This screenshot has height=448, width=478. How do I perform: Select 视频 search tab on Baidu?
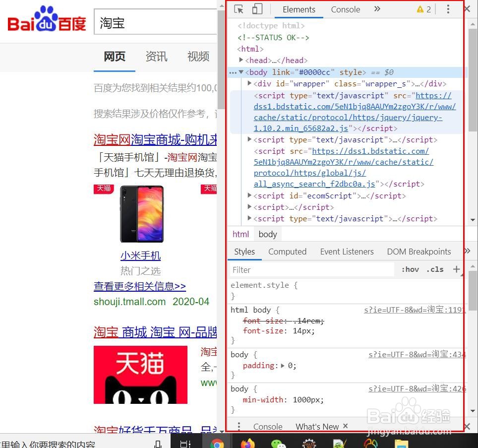[198, 57]
